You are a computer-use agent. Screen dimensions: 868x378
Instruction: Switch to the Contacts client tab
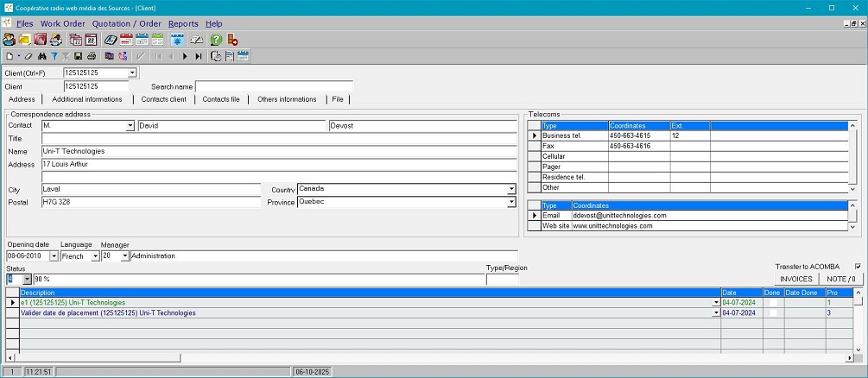(163, 99)
